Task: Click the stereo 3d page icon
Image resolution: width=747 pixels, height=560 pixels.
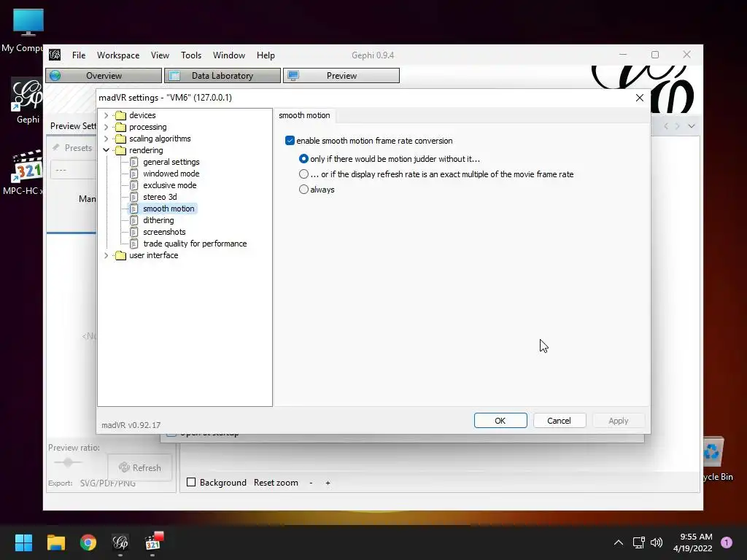Action: click(x=134, y=197)
